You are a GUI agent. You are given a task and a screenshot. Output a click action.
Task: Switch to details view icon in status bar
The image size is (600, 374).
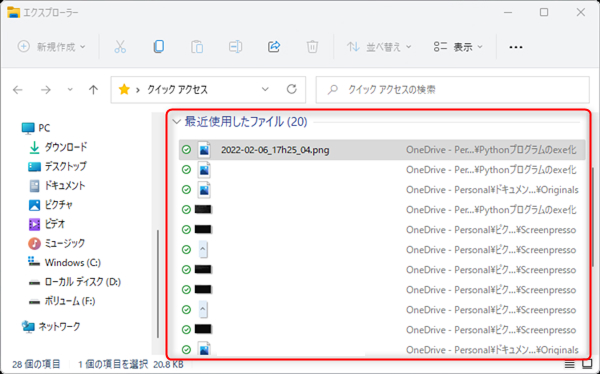point(569,364)
